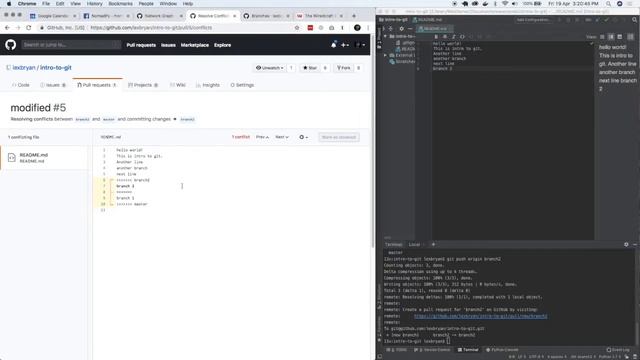The image size is (640, 360).
Task: Open the Insights repository tab
Action: click(208, 85)
